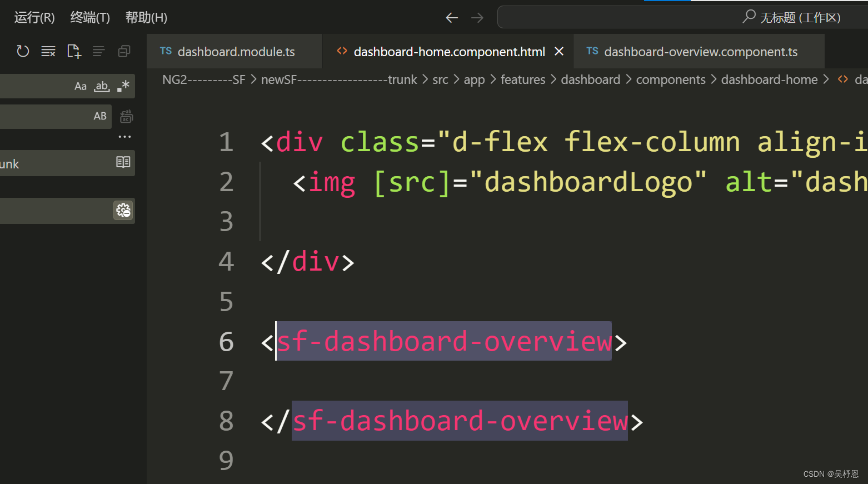Toggle Match Whole Word in search
Screen dimensions: 868x484
101,86
